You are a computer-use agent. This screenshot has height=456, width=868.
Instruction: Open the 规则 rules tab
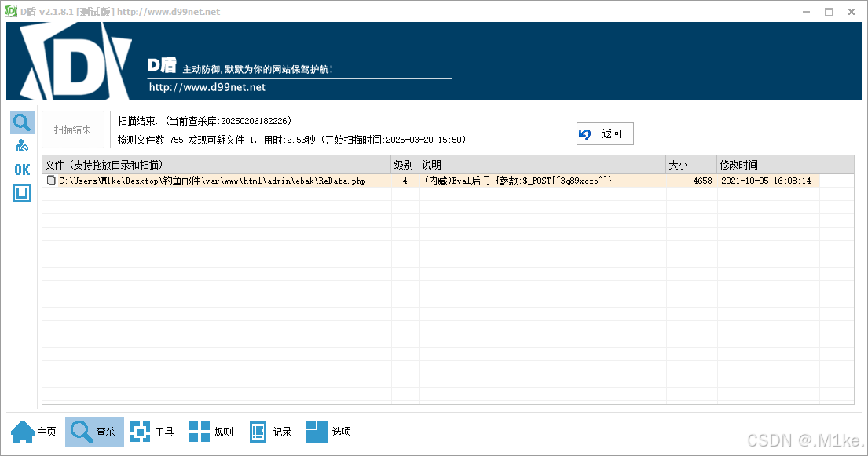click(x=211, y=432)
